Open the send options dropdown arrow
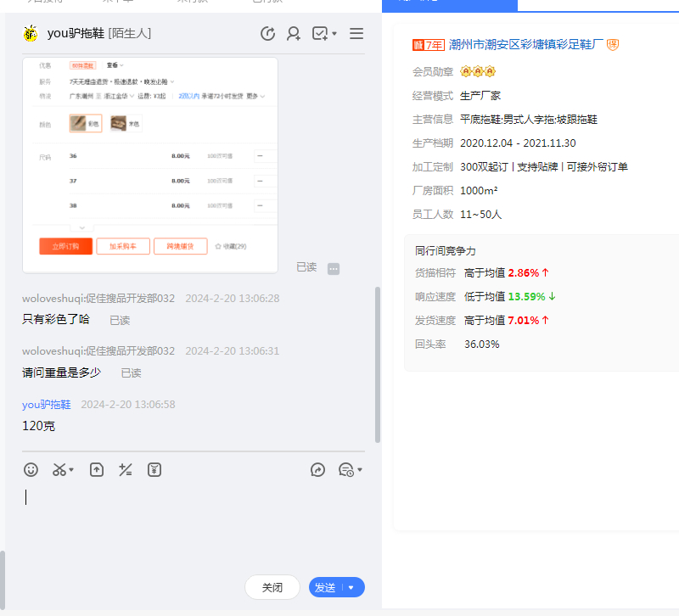Screen dimensions: 679x616 pos(351,587)
